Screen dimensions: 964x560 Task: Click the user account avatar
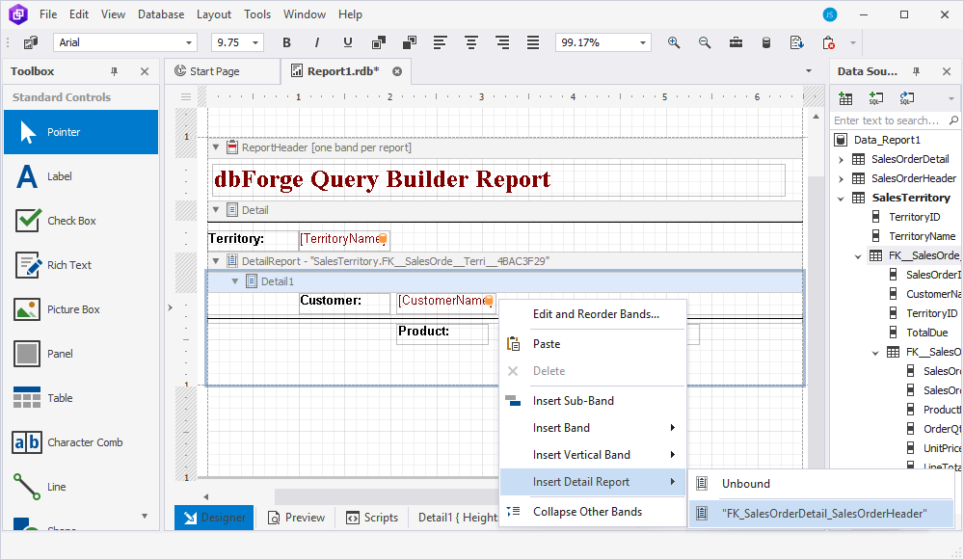tap(830, 14)
